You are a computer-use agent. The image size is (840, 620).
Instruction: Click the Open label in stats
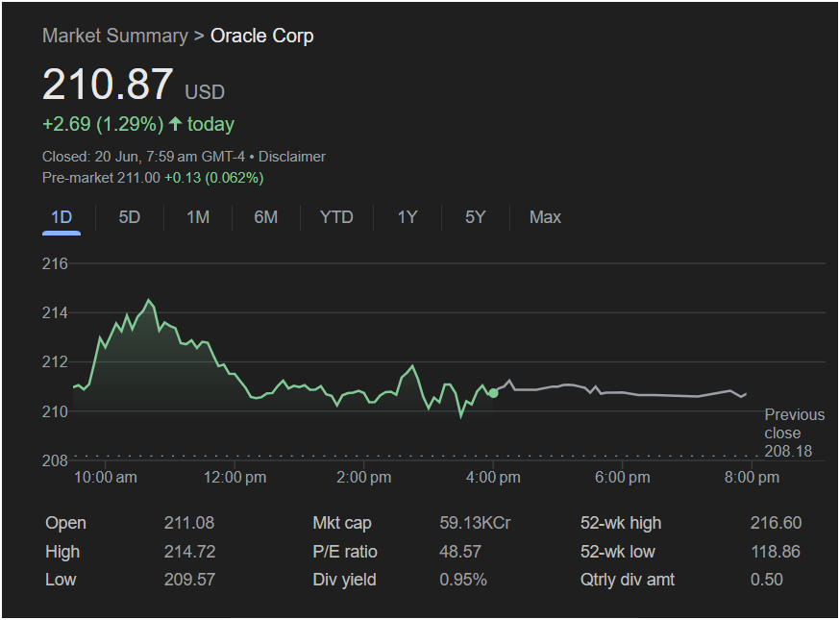(x=65, y=523)
